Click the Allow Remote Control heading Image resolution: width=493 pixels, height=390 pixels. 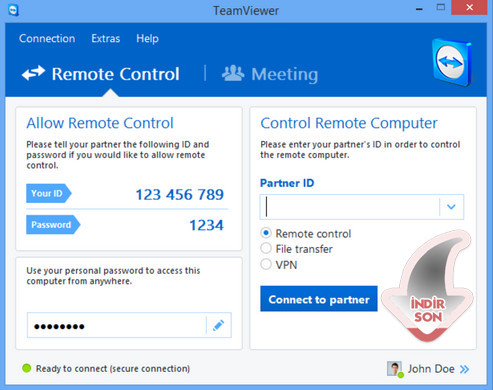(x=100, y=123)
